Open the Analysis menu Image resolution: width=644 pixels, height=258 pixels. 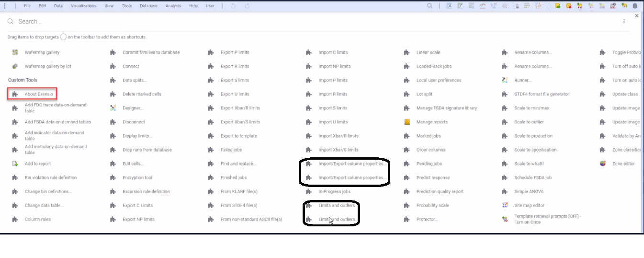pyautogui.click(x=173, y=6)
